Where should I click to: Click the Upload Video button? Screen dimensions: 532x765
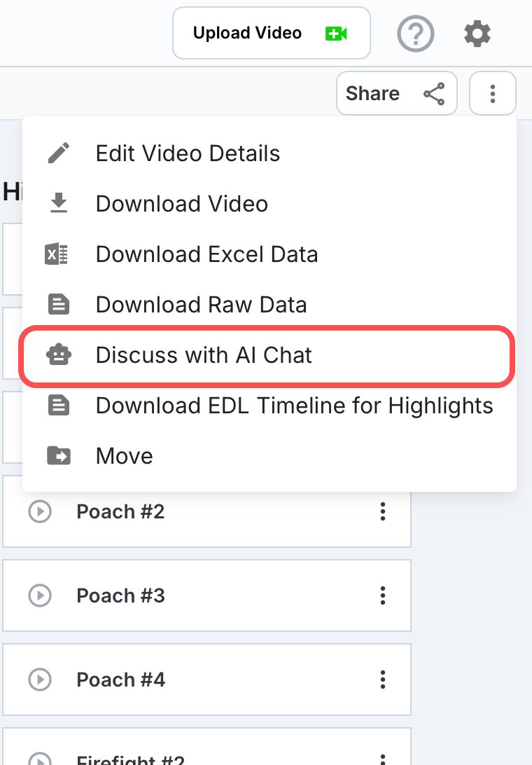click(x=272, y=33)
